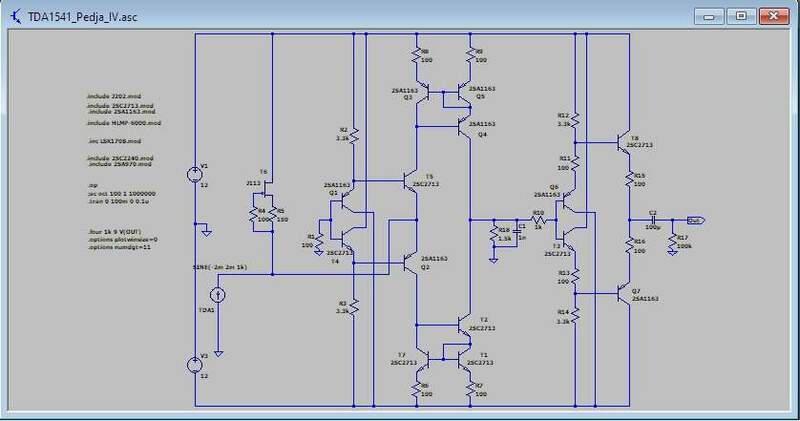
Task: Select capacitor C2 100µ near the output
Action: pos(653,220)
